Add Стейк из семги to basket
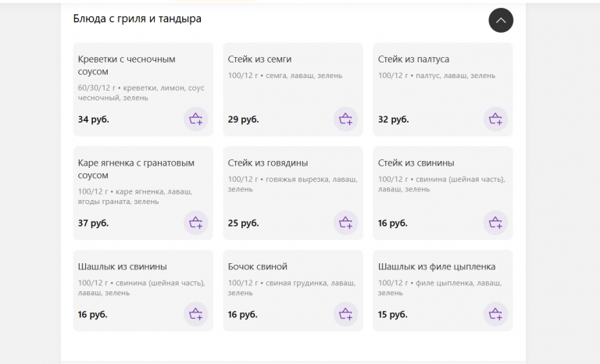This screenshot has height=364, width=600. (345, 119)
